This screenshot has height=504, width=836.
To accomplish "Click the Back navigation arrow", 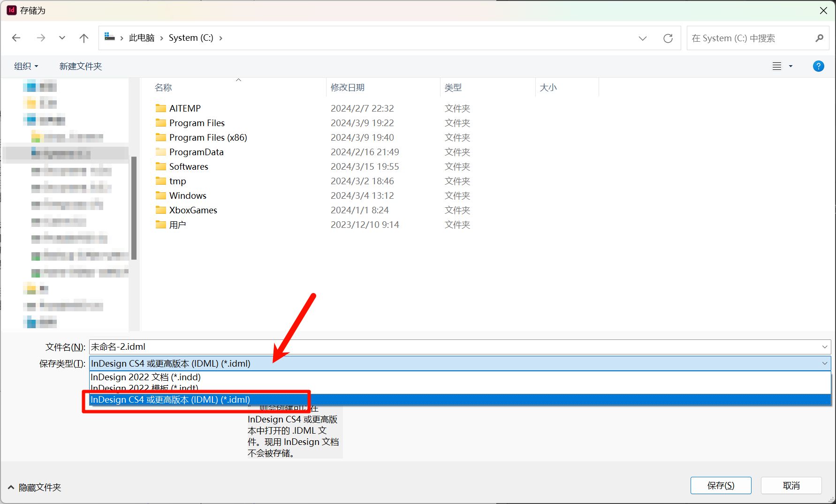I will [x=16, y=38].
